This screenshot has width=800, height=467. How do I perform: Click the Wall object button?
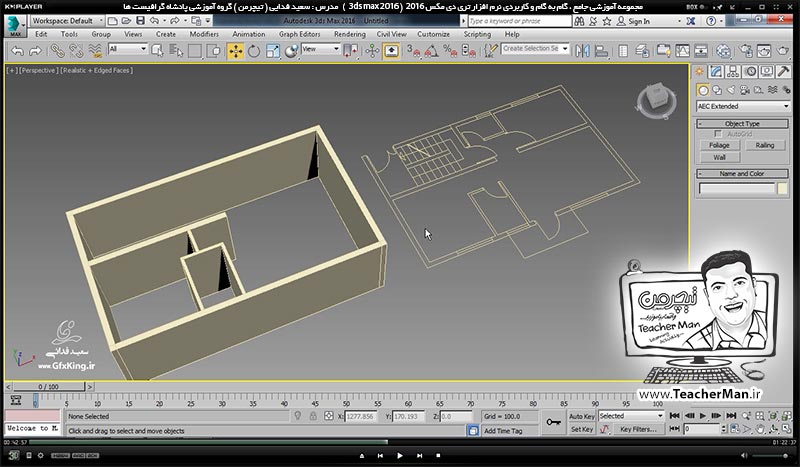tap(719, 157)
